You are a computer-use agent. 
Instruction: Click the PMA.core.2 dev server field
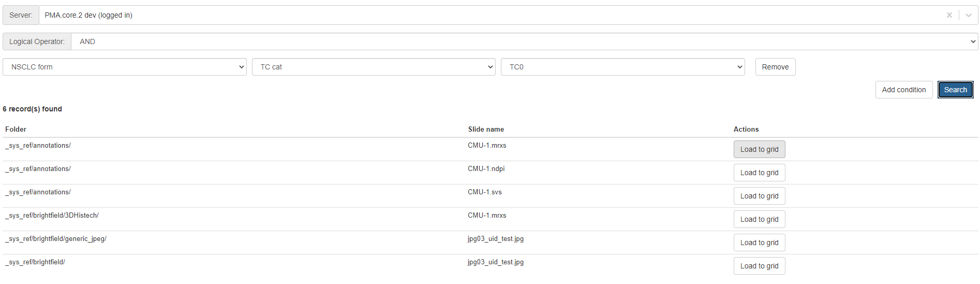[x=466, y=15]
